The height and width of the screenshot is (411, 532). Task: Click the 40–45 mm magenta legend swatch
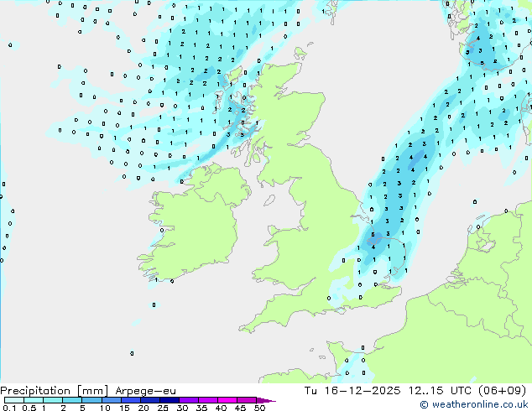click(x=227, y=400)
